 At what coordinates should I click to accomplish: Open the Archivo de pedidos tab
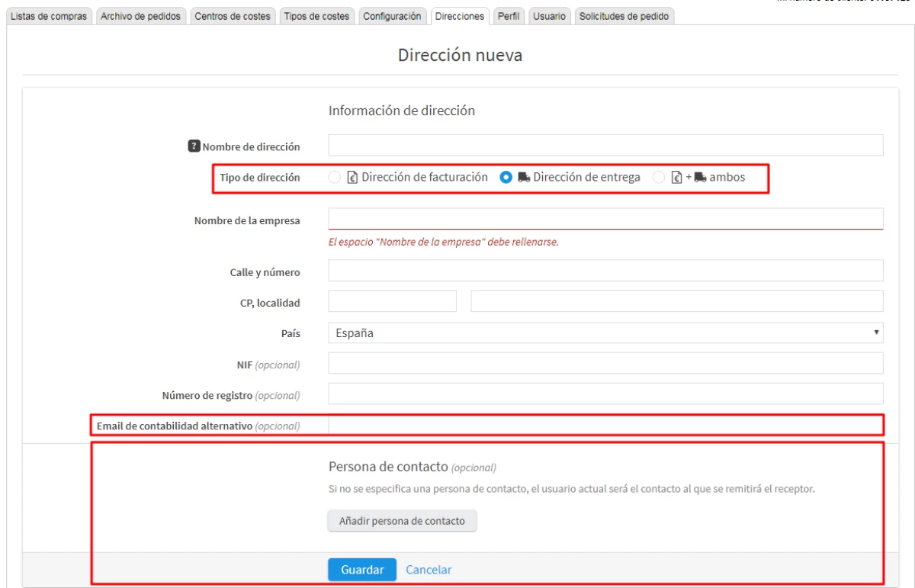click(x=141, y=17)
